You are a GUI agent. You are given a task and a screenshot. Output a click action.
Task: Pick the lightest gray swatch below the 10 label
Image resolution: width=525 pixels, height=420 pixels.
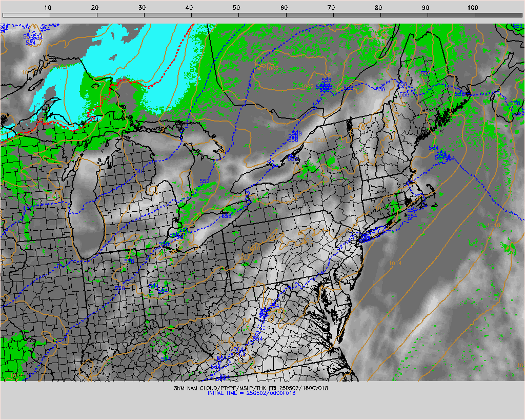[x=27, y=15]
